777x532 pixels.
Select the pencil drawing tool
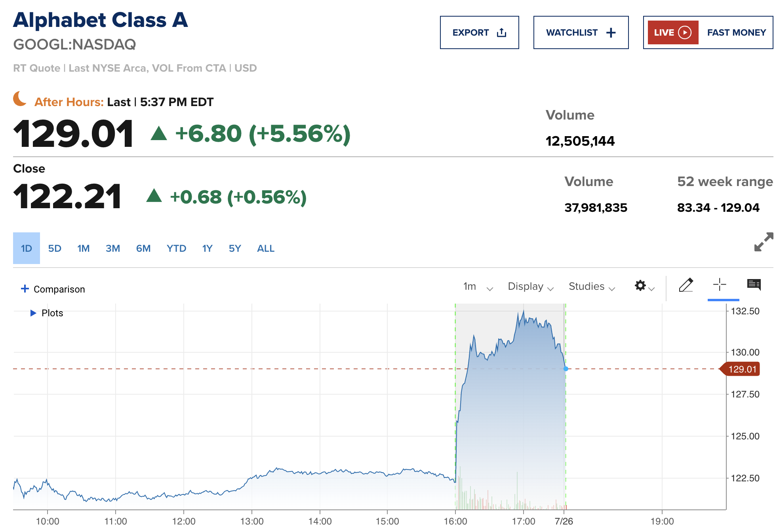pos(686,285)
